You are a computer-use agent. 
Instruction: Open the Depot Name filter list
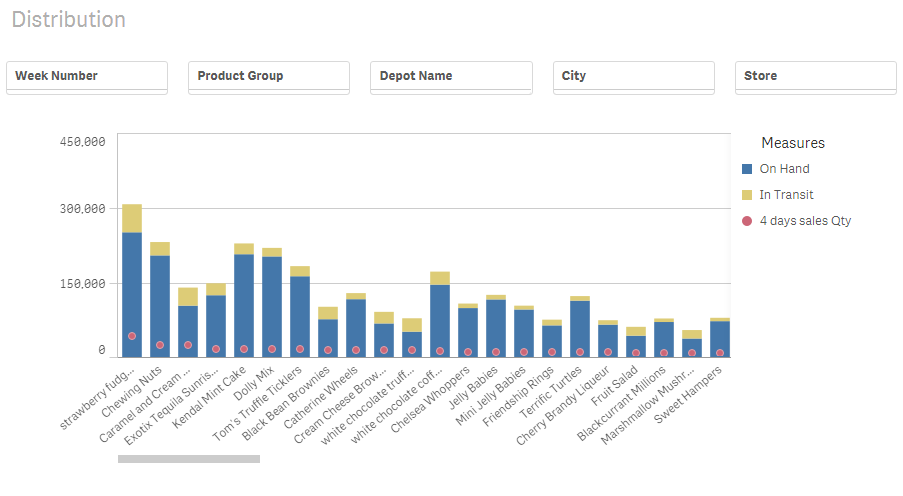coord(451,77)
